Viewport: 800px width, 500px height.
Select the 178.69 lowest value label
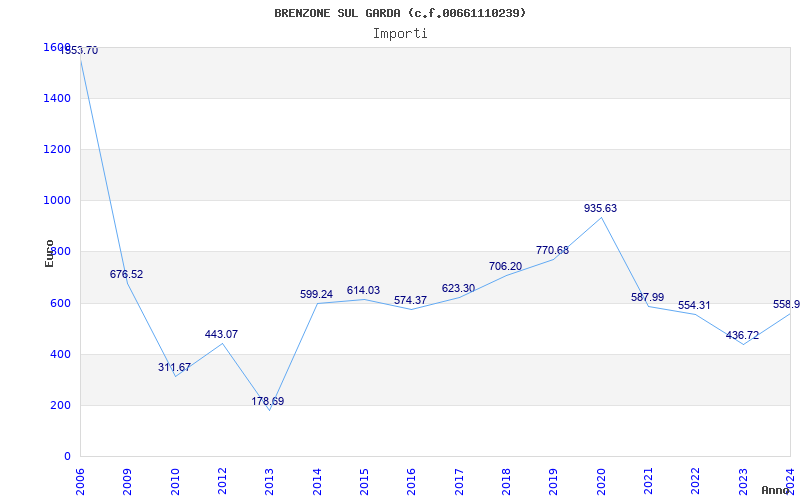click(268, 402)
